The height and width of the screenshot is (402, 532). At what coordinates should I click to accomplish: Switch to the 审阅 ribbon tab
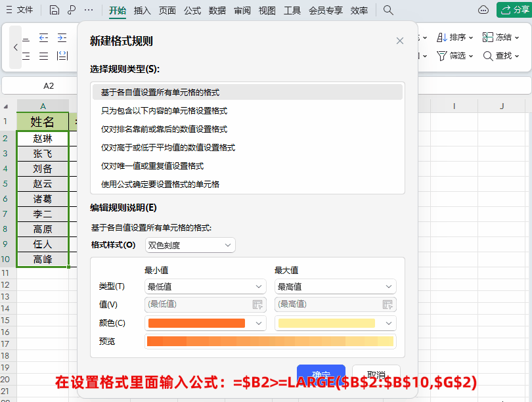click(242, 11)
